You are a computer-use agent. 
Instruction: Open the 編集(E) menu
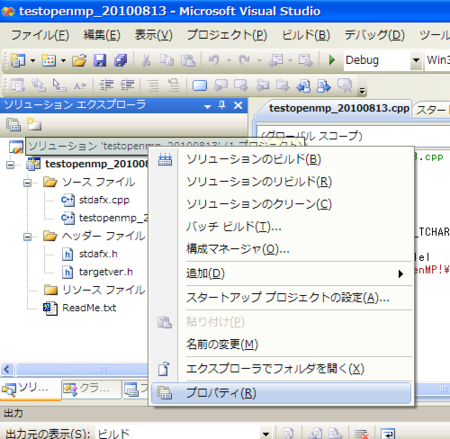coord(102,35)
